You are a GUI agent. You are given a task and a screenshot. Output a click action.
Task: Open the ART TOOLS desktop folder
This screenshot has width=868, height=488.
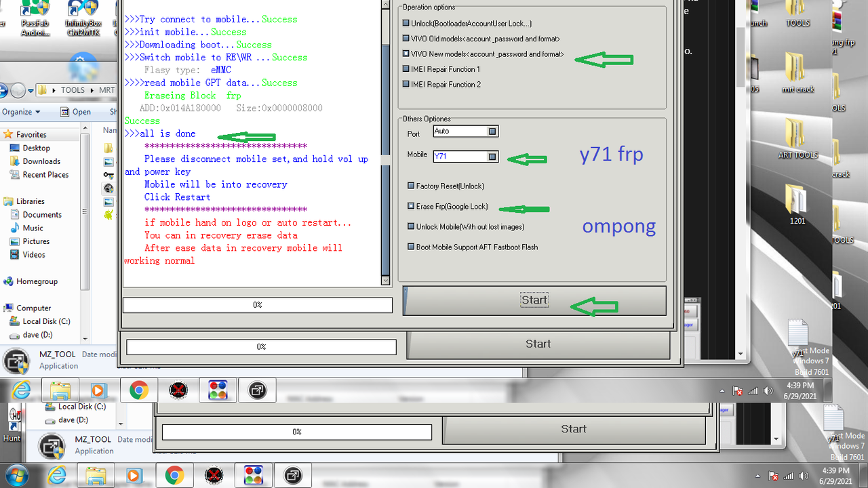coord(797,139)
